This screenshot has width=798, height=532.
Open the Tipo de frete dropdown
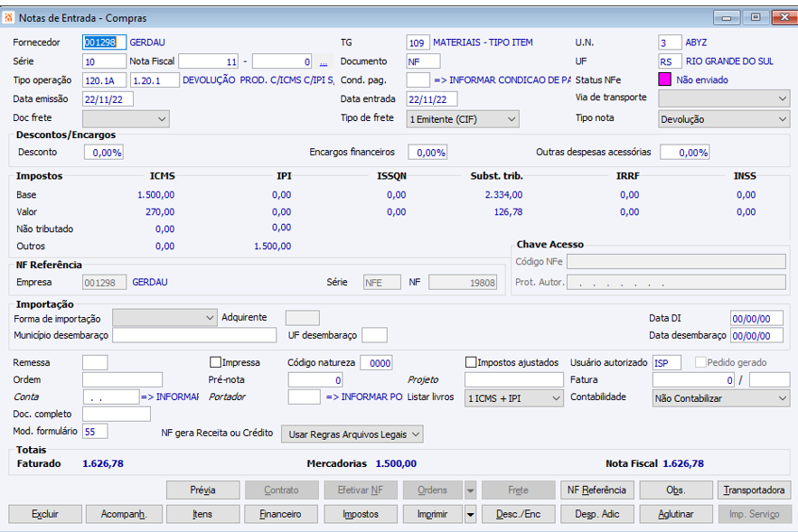pos(463,118)
